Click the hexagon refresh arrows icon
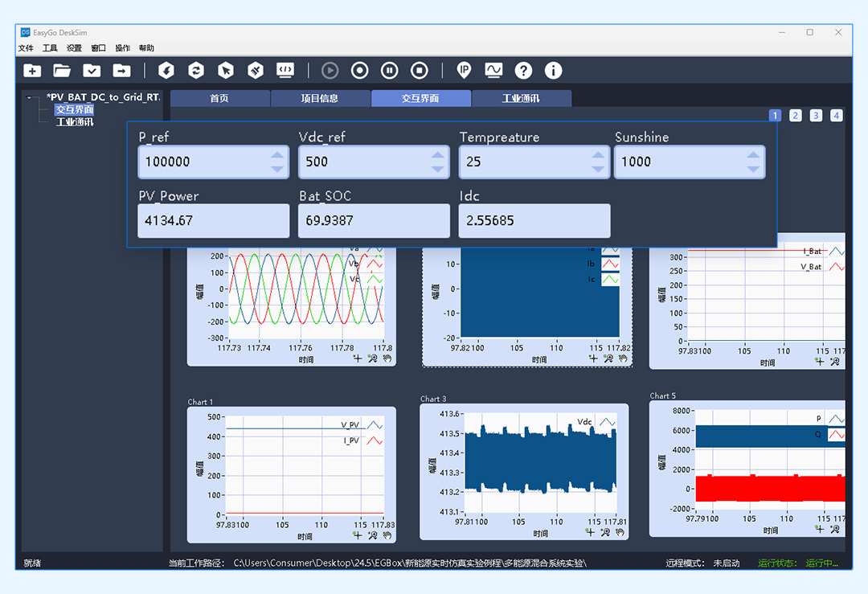This screenshot has height=594, width=868. (x=196, y=71)
